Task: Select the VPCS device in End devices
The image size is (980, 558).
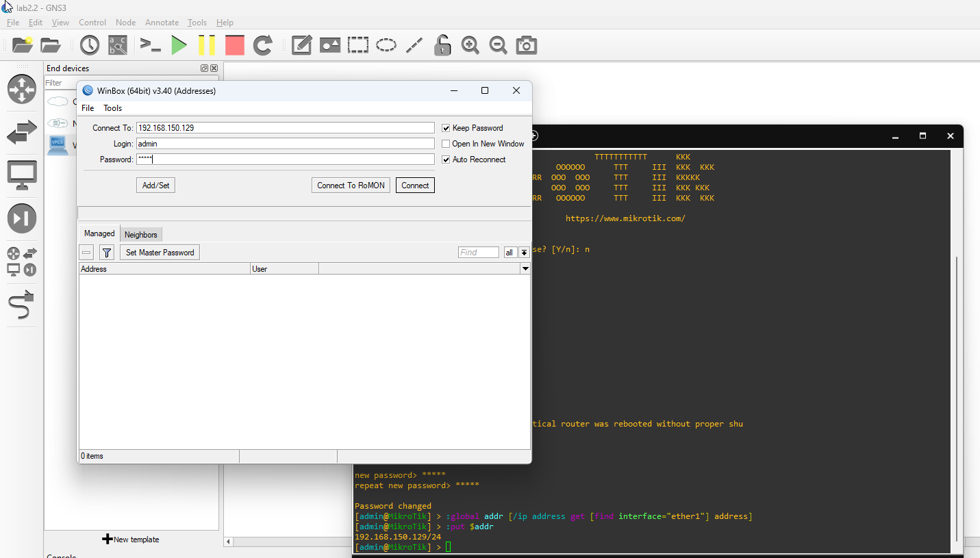Action: (58, 145)
